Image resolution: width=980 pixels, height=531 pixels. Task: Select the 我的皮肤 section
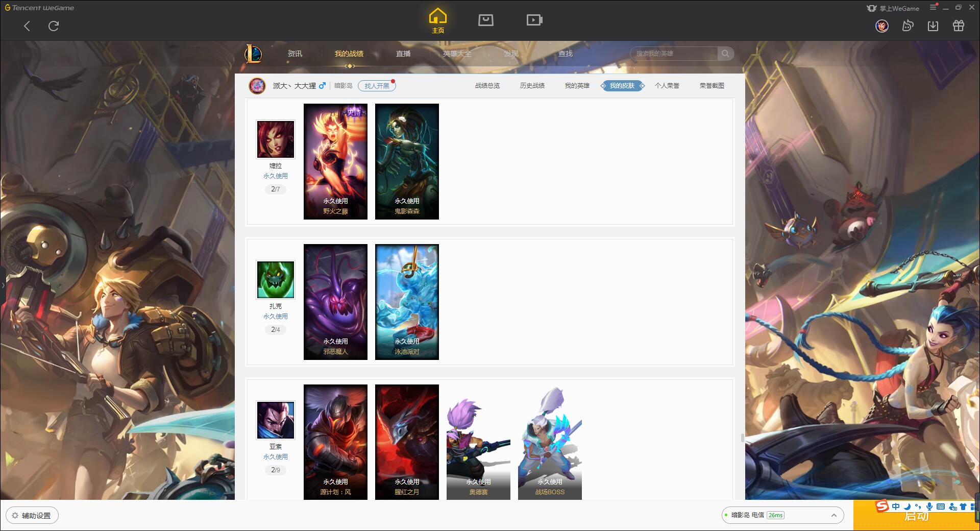coord(622,86)
